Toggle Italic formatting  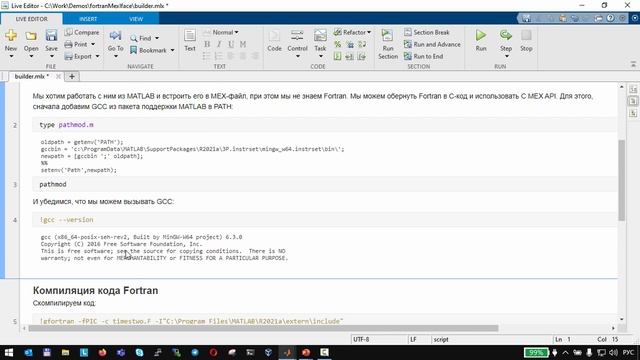click(219, 44)
